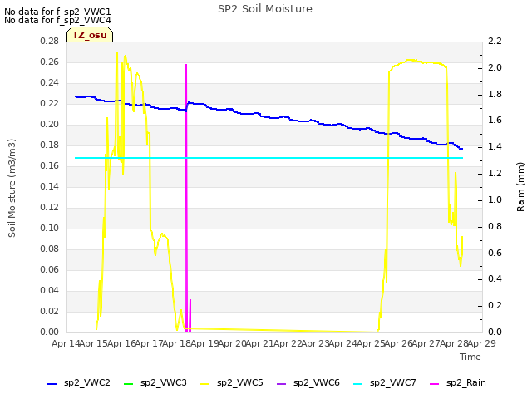The width and height of the screenshot is (532, 399).
Task: Click the sp2_VWC3 legend label
Action: pyautogui.click(x=164, y=382)
